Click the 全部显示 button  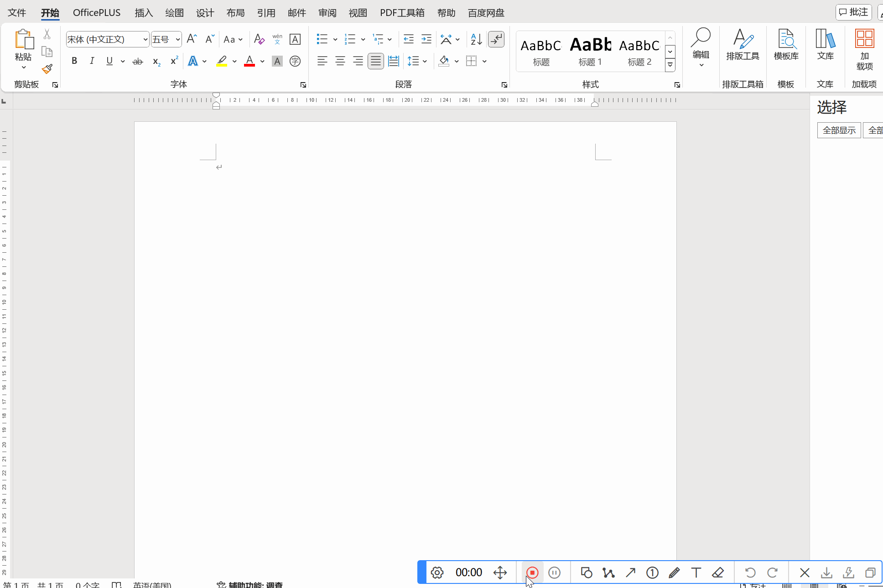[x=839, y=130]
